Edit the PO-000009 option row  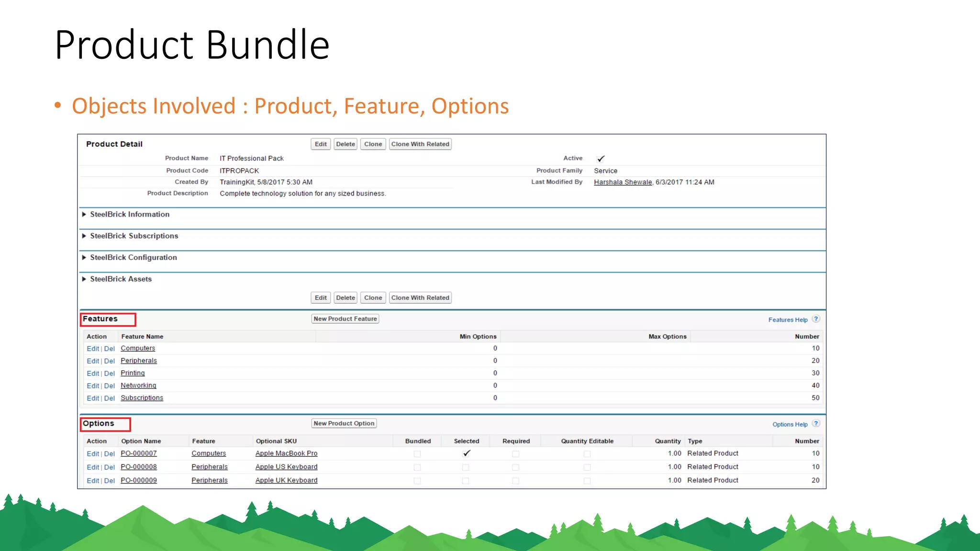93,481
